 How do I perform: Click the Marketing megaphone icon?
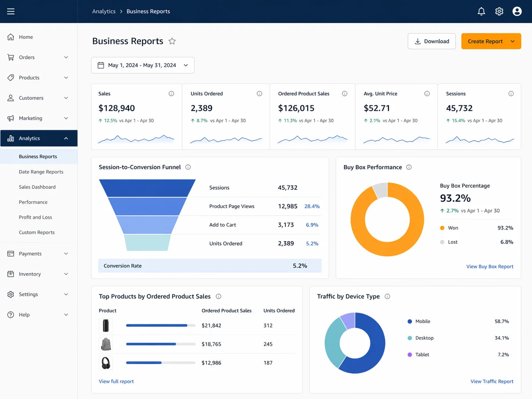click(x=11, y=118)
